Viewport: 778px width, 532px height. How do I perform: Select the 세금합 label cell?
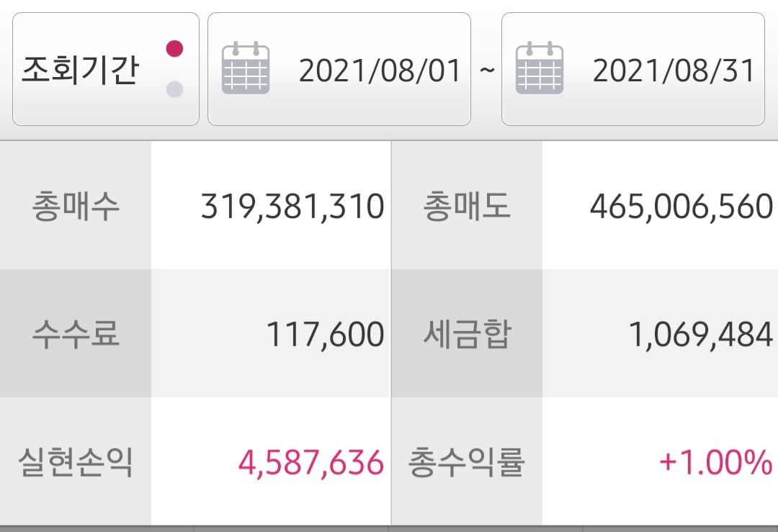(467, 335)
